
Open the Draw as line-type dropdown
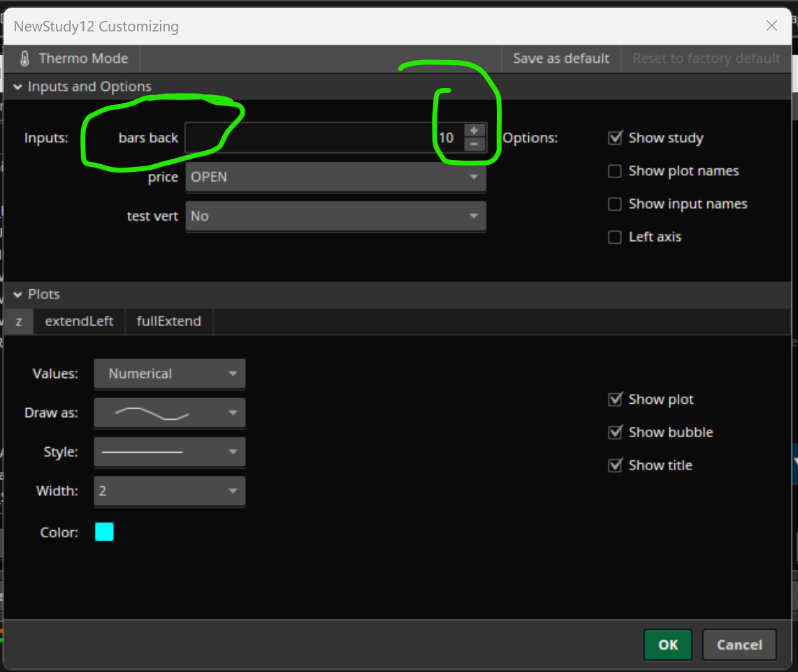pos(169,413)
